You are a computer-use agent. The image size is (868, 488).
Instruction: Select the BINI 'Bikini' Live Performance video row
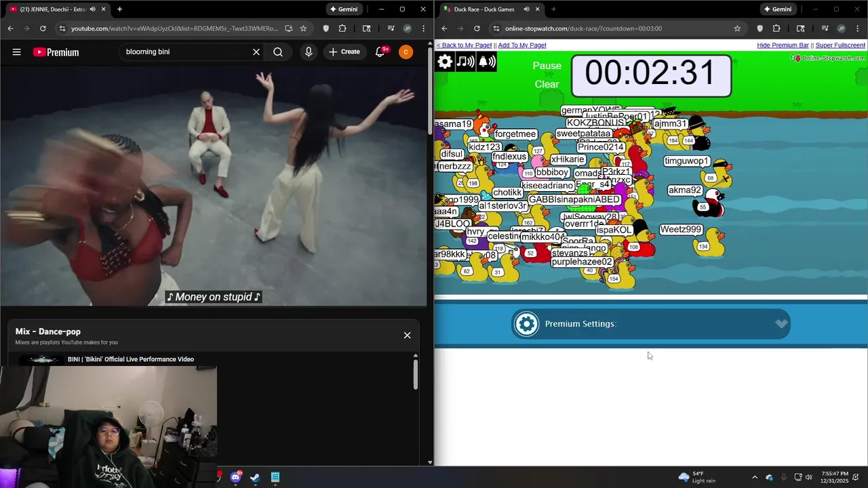click(214, 359)
